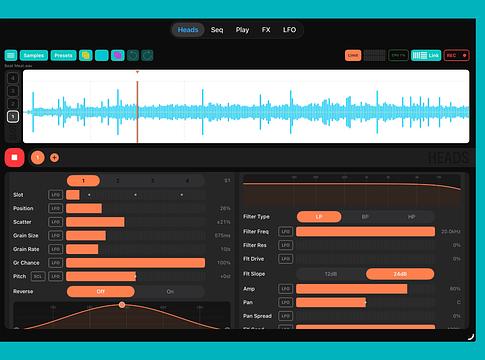Image resolution: width=485 pixels, height=360 pixels.
Task: Toggle the LFO button for Flt Drive
Action: pos(286,259)
